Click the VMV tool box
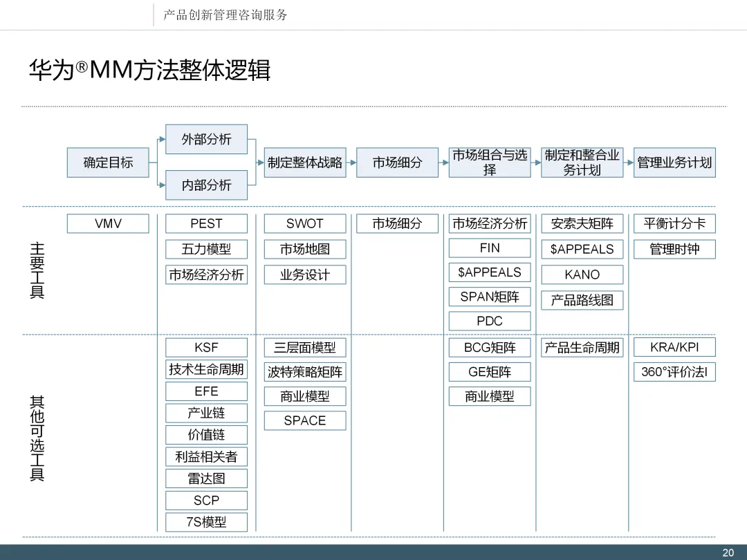 click(x=108, y=223)
